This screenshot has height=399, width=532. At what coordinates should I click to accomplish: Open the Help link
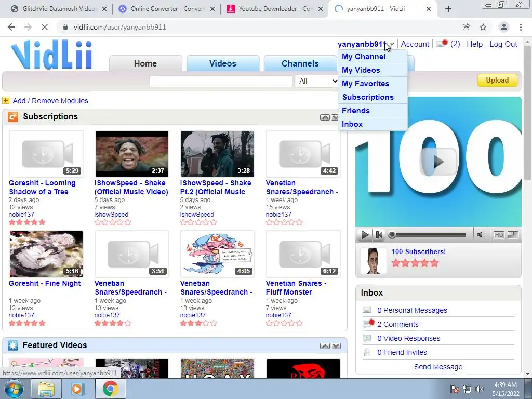[x=474, y=44]
